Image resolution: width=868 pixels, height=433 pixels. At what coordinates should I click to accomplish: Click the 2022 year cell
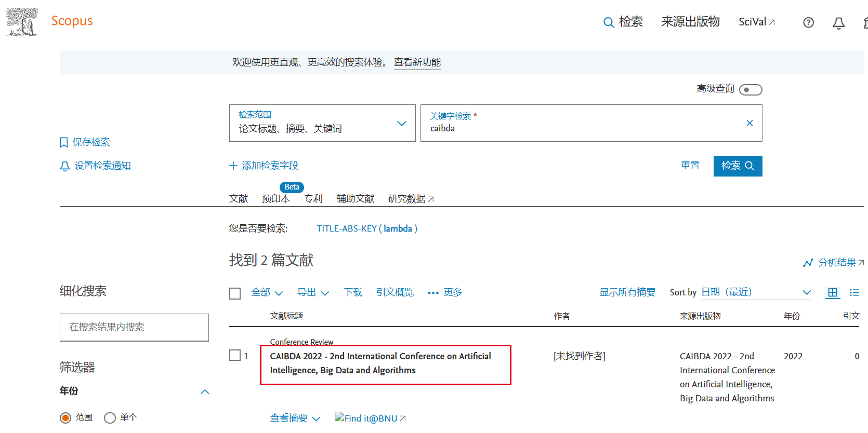(x=793, y=356)
